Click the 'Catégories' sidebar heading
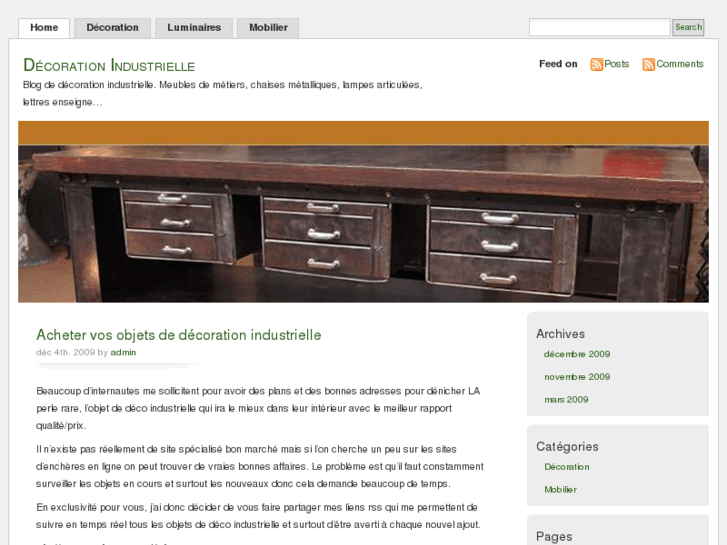727x545 pixels. [x=567, y=447]
